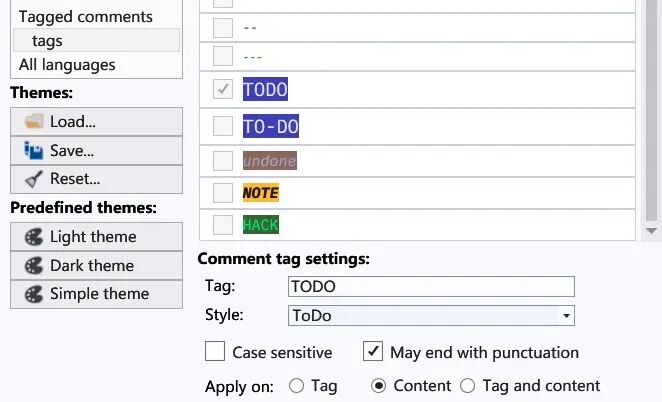The height and width of the screenshot is (402, 662).
Task: Open All languages in the sidebar list
Action: point(67,65)
